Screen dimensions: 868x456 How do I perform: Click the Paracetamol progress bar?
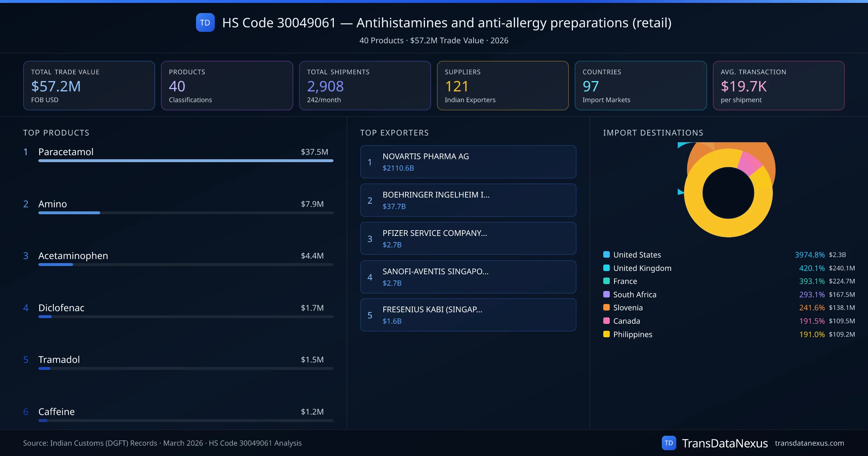click(x=185, y=160)
